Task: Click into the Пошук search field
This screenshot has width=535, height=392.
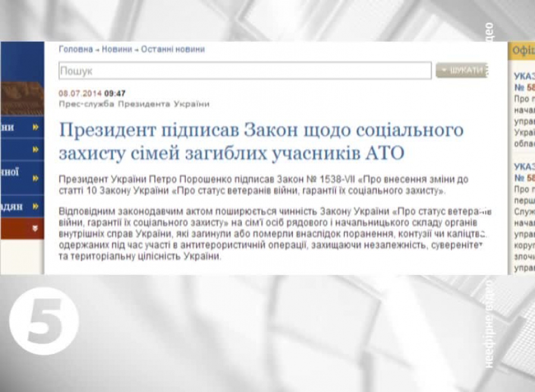Action: [x=244, y=71]
